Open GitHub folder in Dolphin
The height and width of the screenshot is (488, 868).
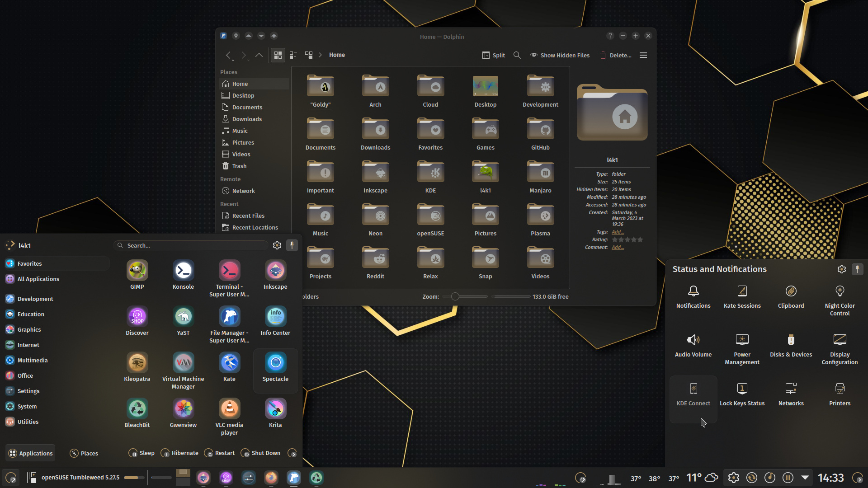(540, 134)
